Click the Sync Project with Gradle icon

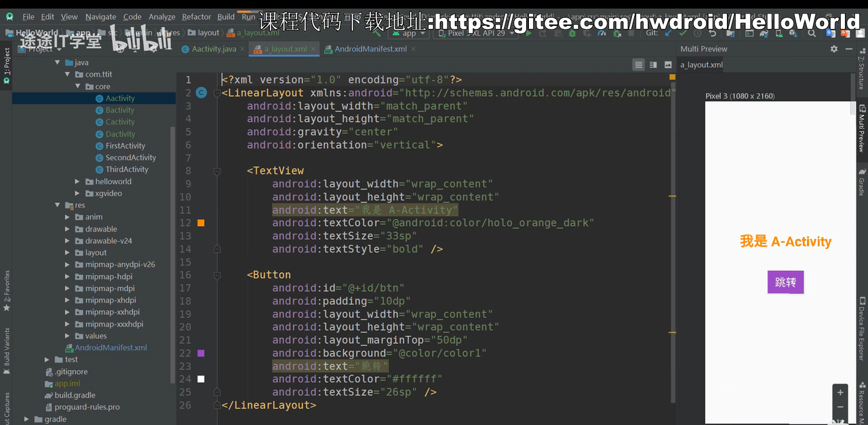coord(764,33)
